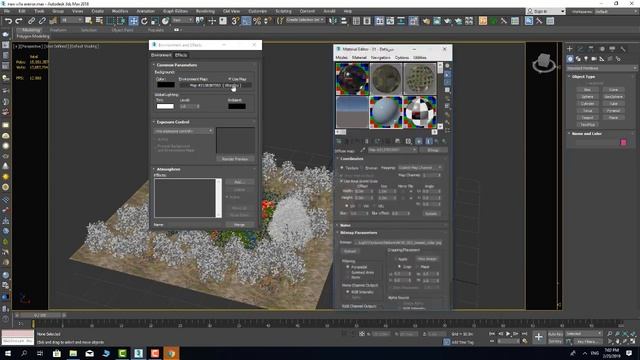The height and width of the screenshot is (360, 640).
Task: Toggle the Percent Snap button
Action: (x=257, y=21)
